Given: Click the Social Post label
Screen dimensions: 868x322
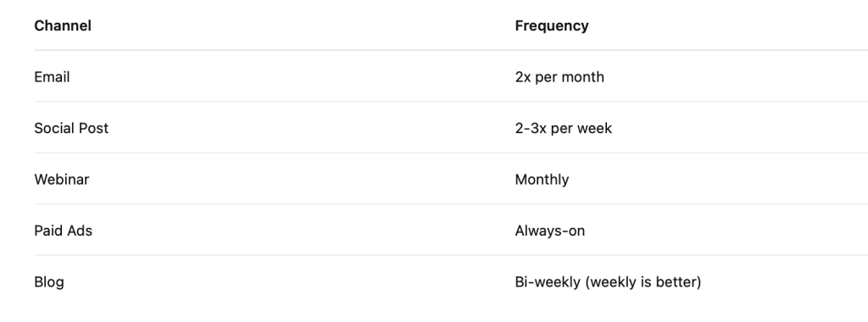Looking at the screenshot, I should 71,128.
